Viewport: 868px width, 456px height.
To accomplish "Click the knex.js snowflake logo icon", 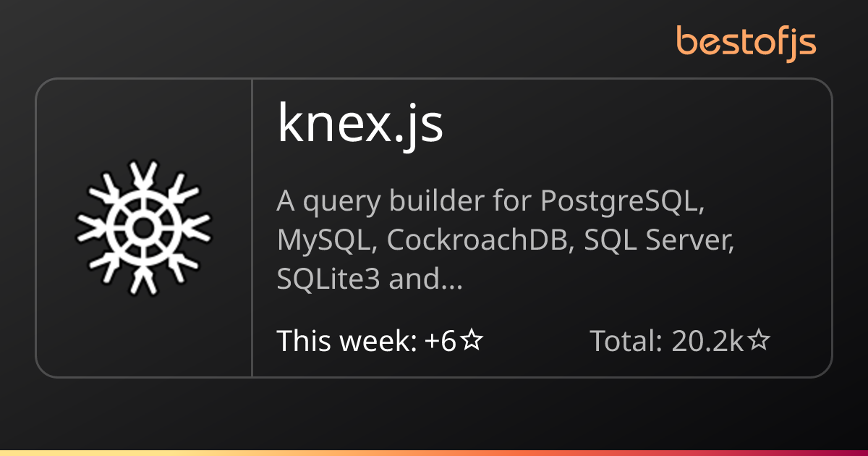I will click(144, 228).
